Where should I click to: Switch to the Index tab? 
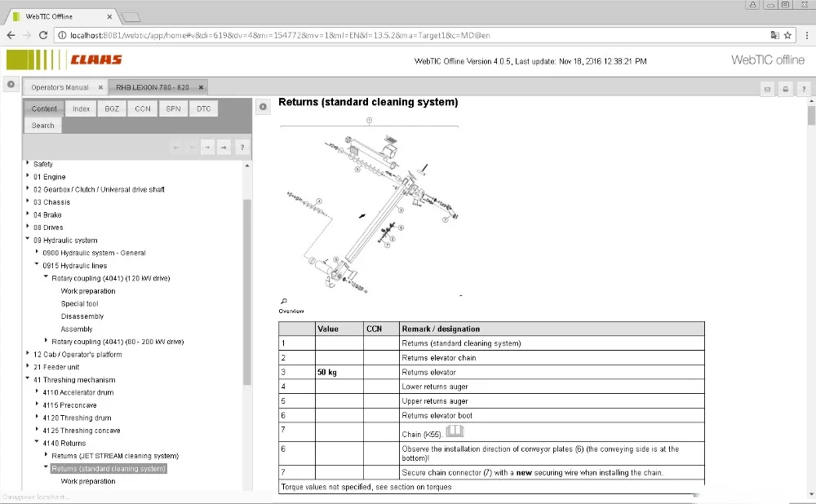click(81, 108)
